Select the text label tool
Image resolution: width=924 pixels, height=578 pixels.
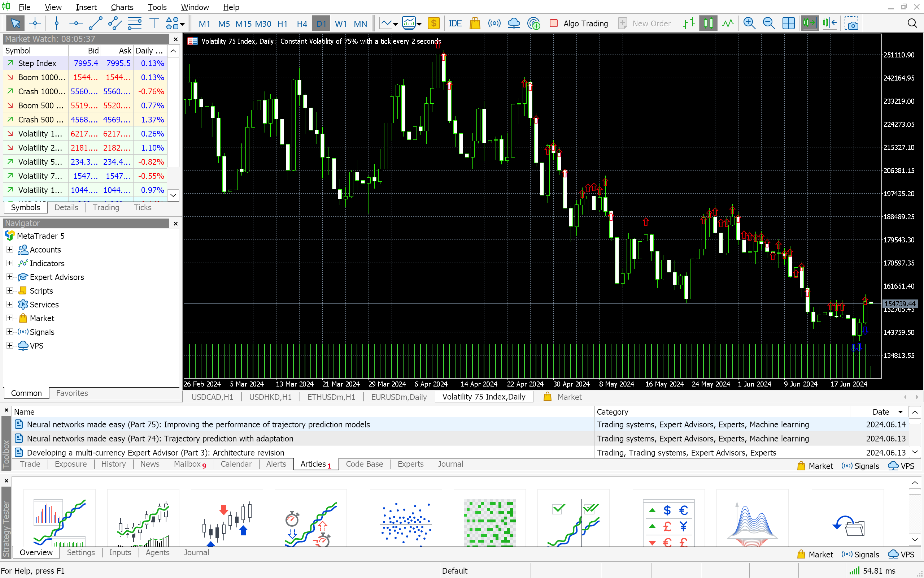[x=154, y=23]
